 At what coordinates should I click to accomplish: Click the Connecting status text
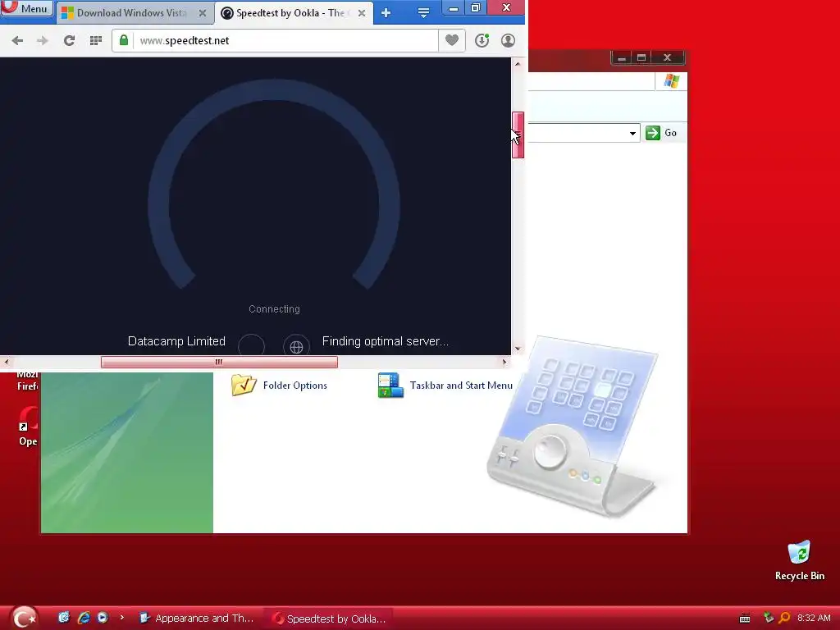click(x=274, y=309)
